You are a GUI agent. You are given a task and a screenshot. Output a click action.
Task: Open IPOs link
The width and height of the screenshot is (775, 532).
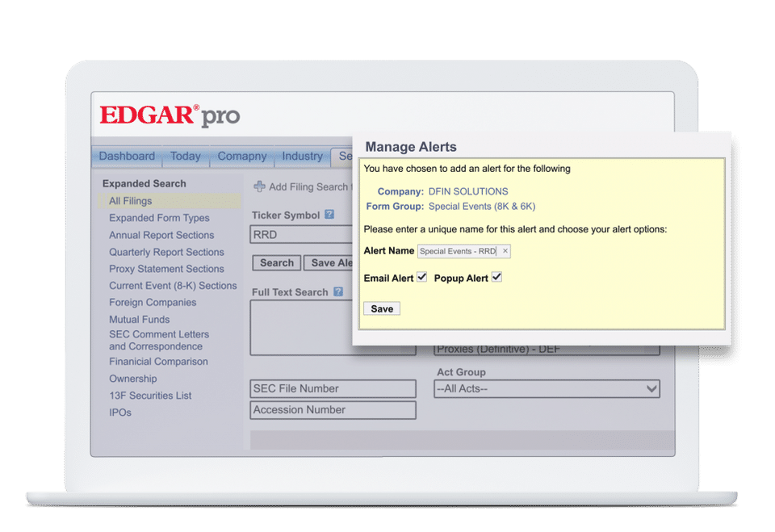120,413
